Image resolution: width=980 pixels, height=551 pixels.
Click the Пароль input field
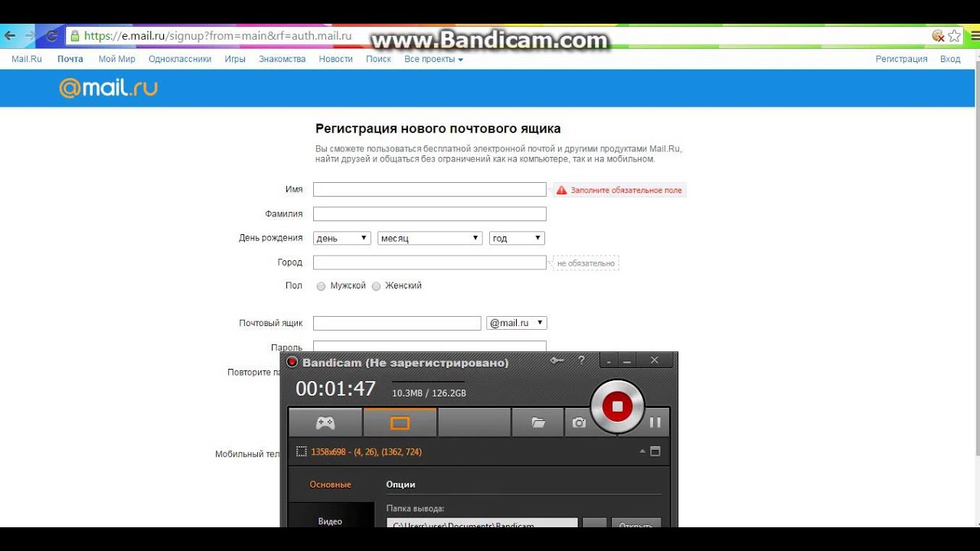pos(430,347)
